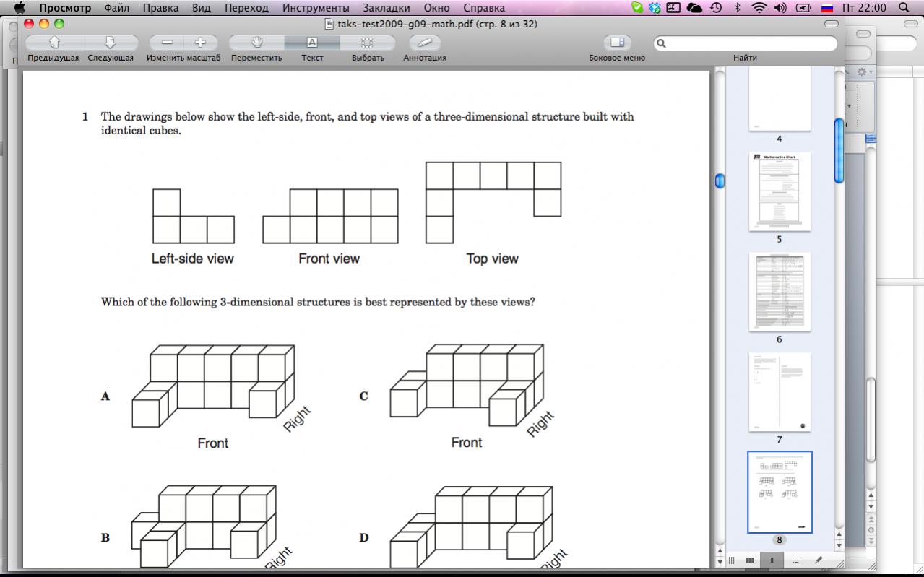Image resolution: width=924 pixels, height=577 pixels.
Task: Open the Аннотация annotation tool
Action: (x=424, y=43)
